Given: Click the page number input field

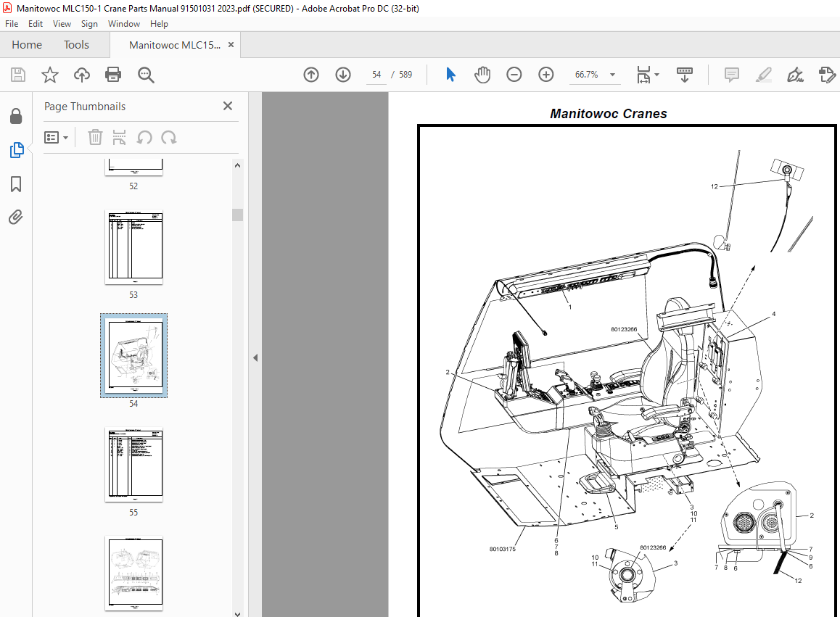Looking at the screenshot, I should pyautogui.click(x=376, y=75).
